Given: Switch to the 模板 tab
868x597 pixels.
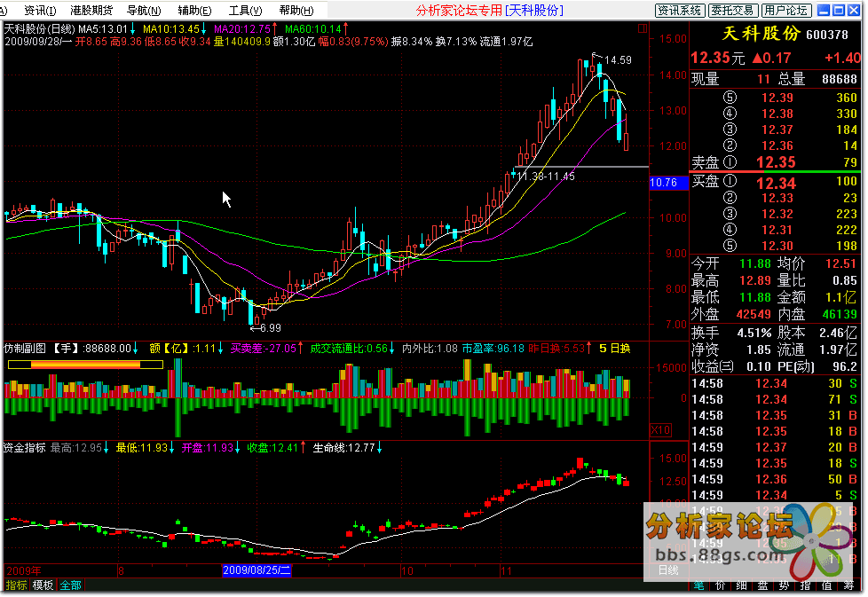Looking at the screenshot, I should (x=43, y=585).
